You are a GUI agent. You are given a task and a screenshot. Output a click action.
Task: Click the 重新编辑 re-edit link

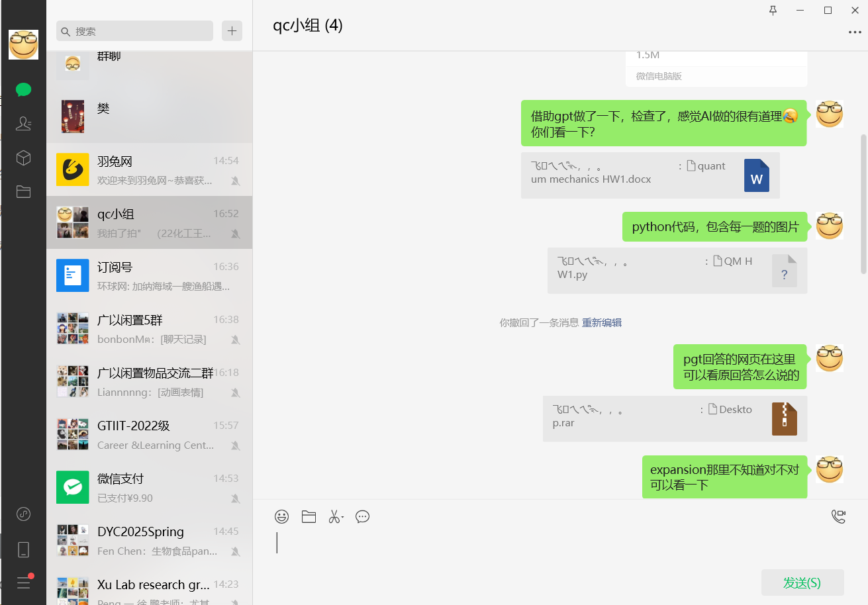(602, 323)
